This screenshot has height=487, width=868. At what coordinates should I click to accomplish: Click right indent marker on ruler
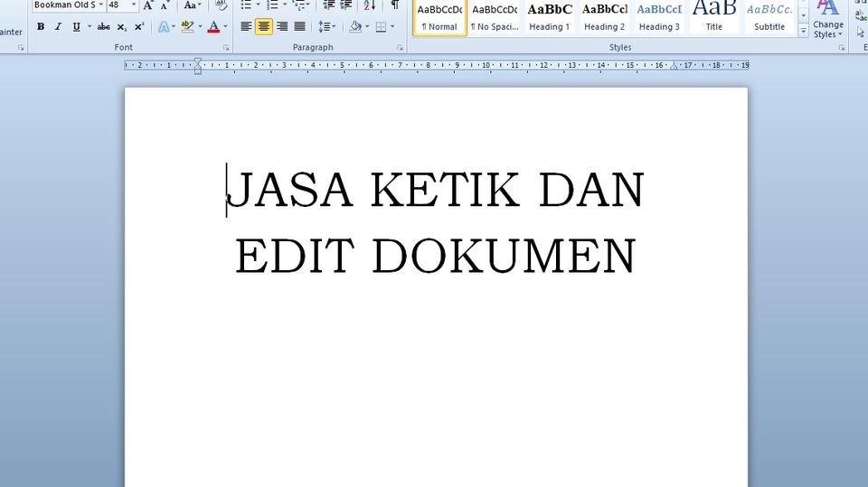[674, 67]
